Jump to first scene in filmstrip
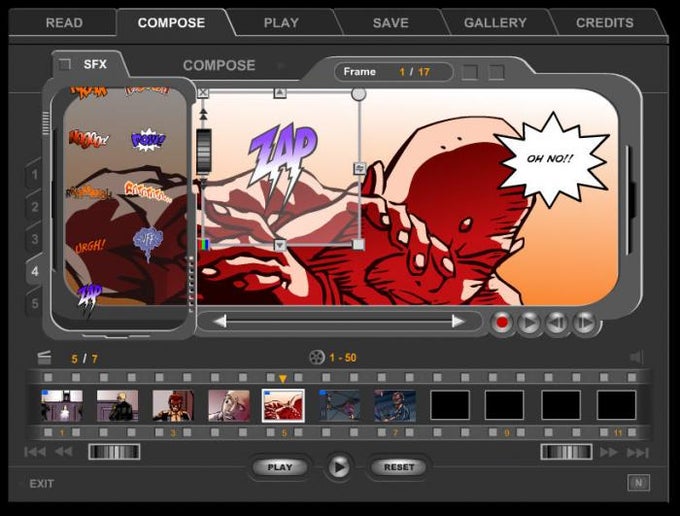Viewport: 680px width, 516px height. click(x=35, y=452)
